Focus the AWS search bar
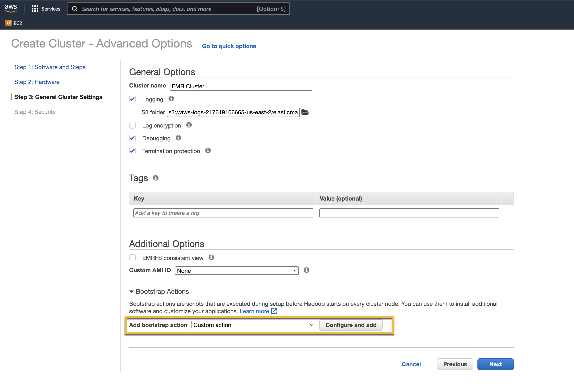The height and width of the screenshot is (392, 574). 178,9
